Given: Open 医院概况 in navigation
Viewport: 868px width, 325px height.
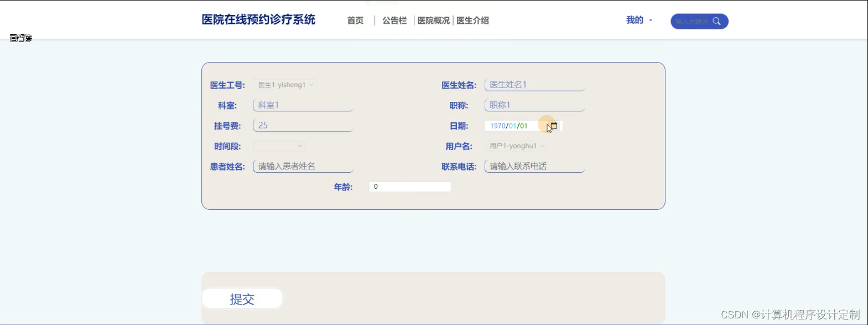Looking at the screenshot, I should (434, 20).
